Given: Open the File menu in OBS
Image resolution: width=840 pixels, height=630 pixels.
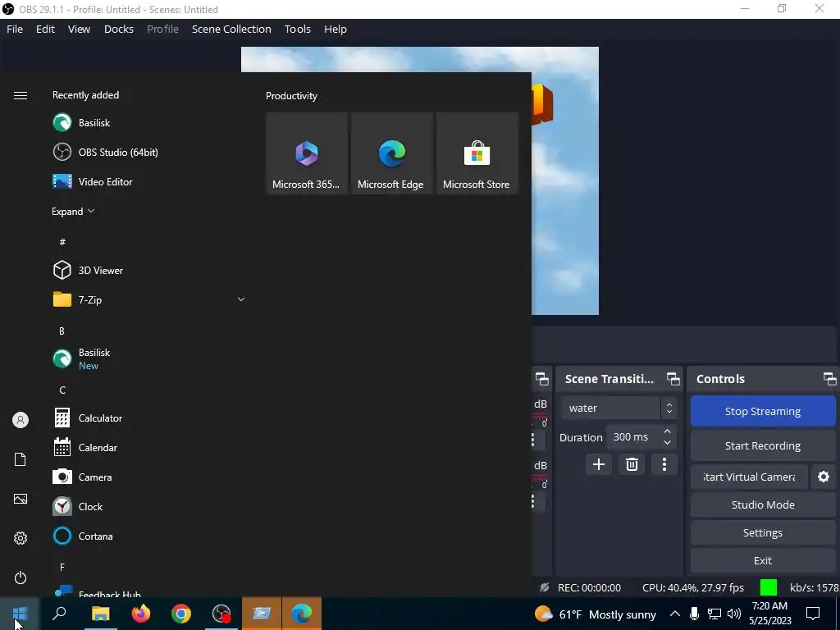Looking at the screenshot, I should (15, 29).
